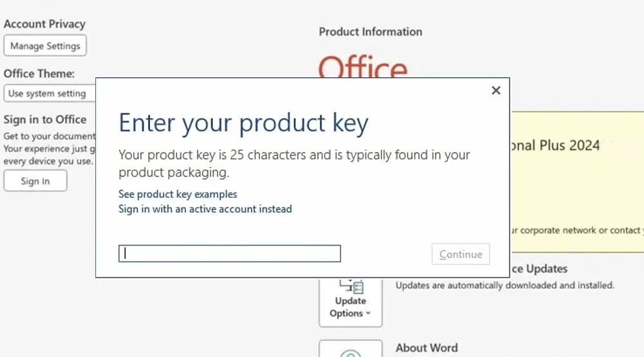
Task: Click the Sign In button
Action: (x=35, y=181)
